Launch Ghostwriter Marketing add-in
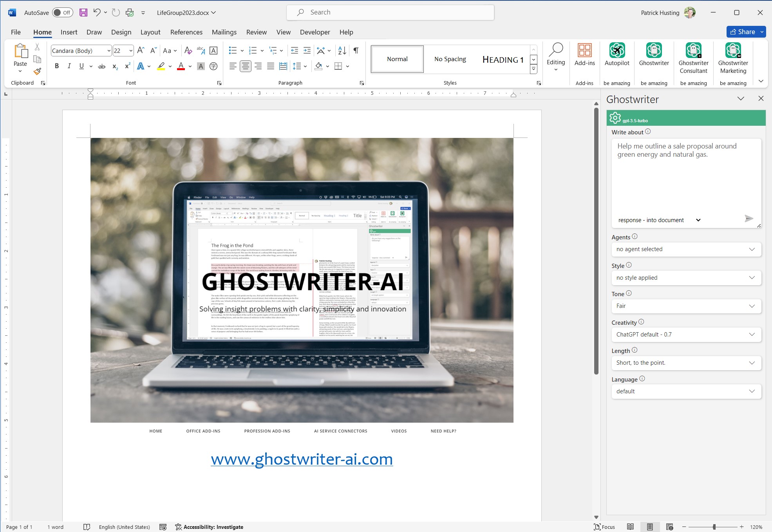772x532 pixels. pyautogui.click(x=733, y=51)
